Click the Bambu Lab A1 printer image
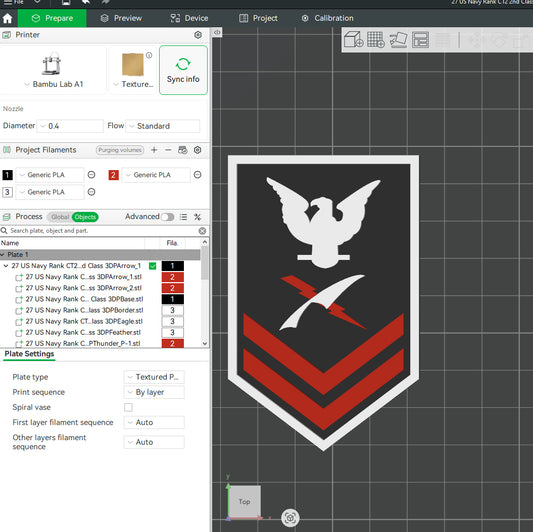 tap(51, 64)
